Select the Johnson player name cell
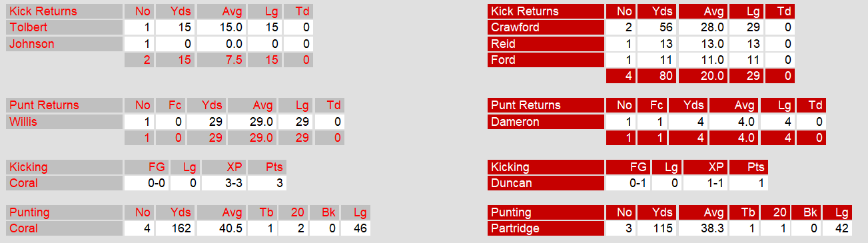The width and height of the screenshot is (868, 243). [65, 44]
